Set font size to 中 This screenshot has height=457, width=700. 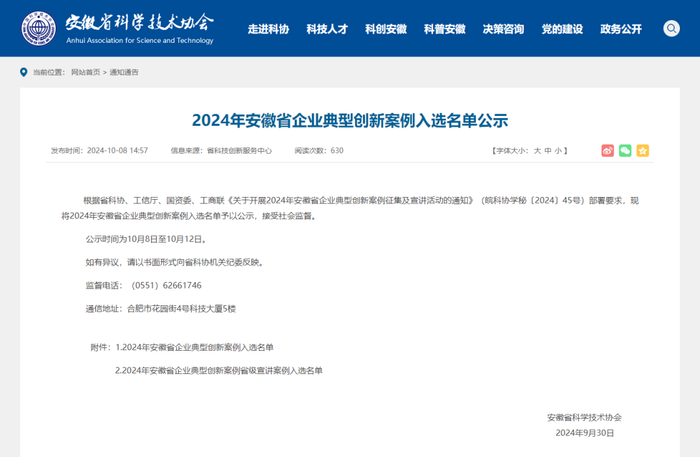(x=548, y=151)
